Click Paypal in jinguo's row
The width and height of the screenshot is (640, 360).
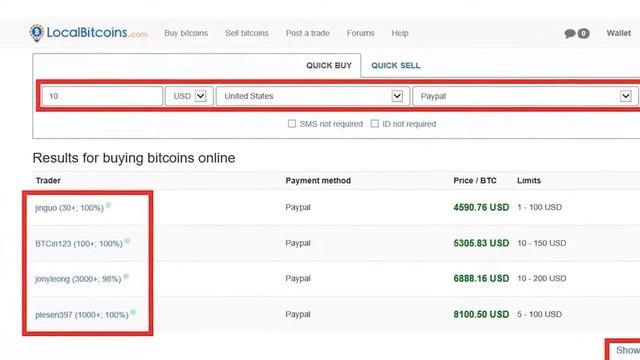298,207
